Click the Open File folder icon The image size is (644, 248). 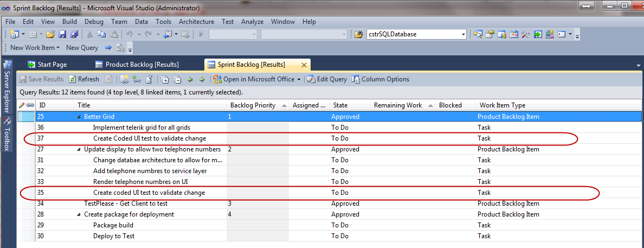click(x=50, y=34)
